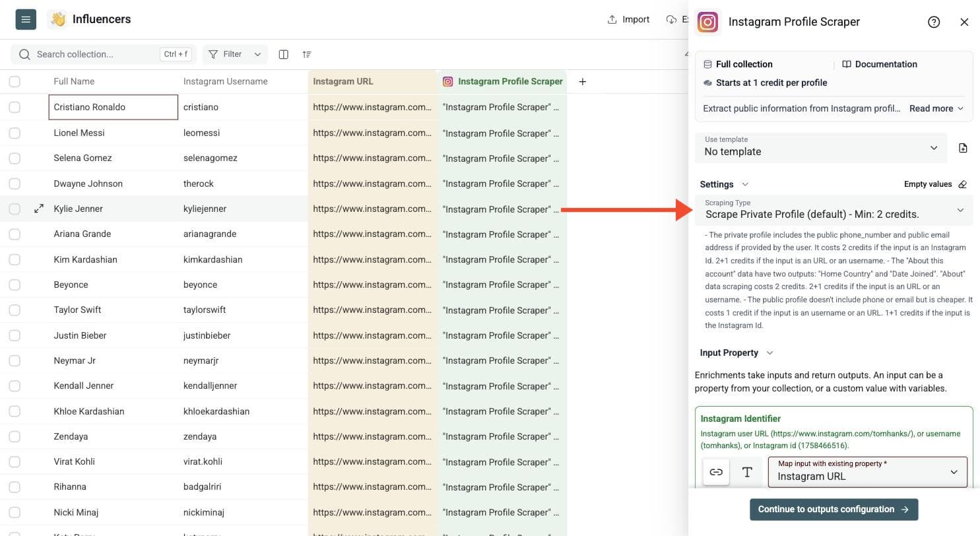Image resolution: width=980 pixels, height=536 pixels.
Task: Close the Instagram Profile Scraper panel
Action: click(964, 22)
